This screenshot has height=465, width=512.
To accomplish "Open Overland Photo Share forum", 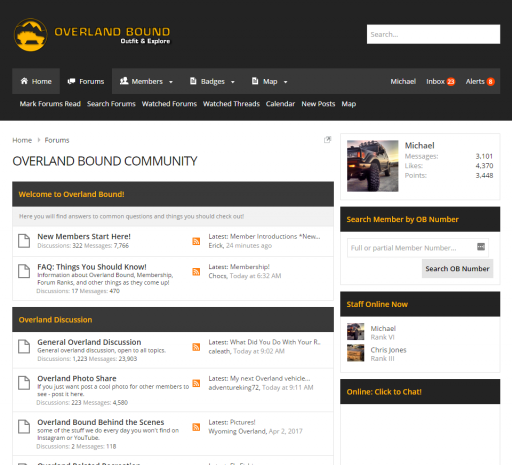I will pyautogui.click(x=77, y=379).
